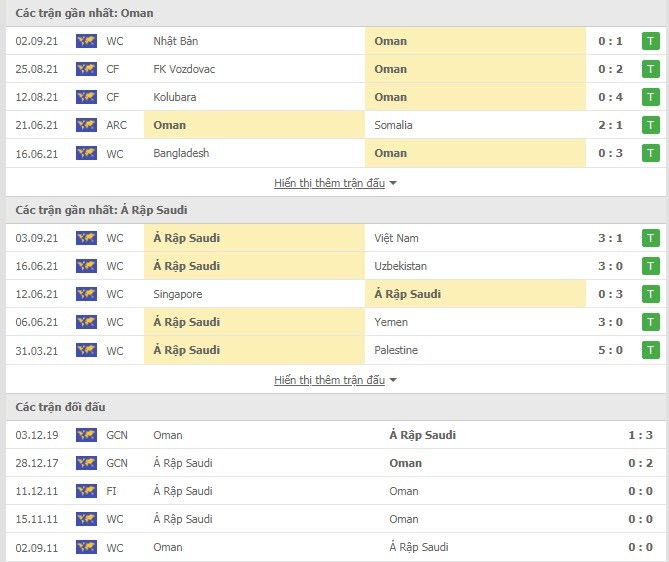Select the Uzbekistan opponent name
The image size is (669, 562).
401,266
